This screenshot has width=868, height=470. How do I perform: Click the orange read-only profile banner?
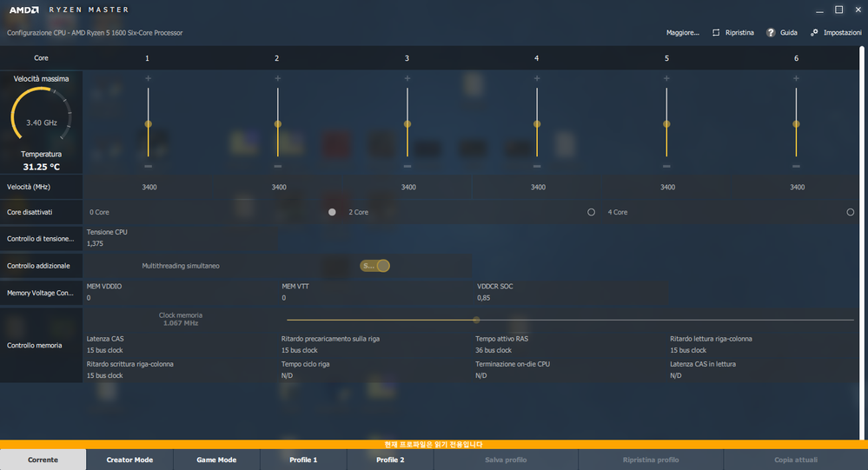(434, 445)
